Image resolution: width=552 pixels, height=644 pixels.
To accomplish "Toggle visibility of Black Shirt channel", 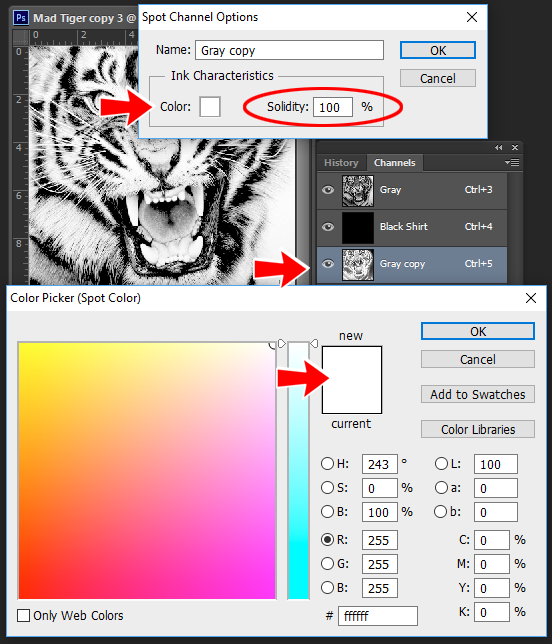I will pos(328,227).
